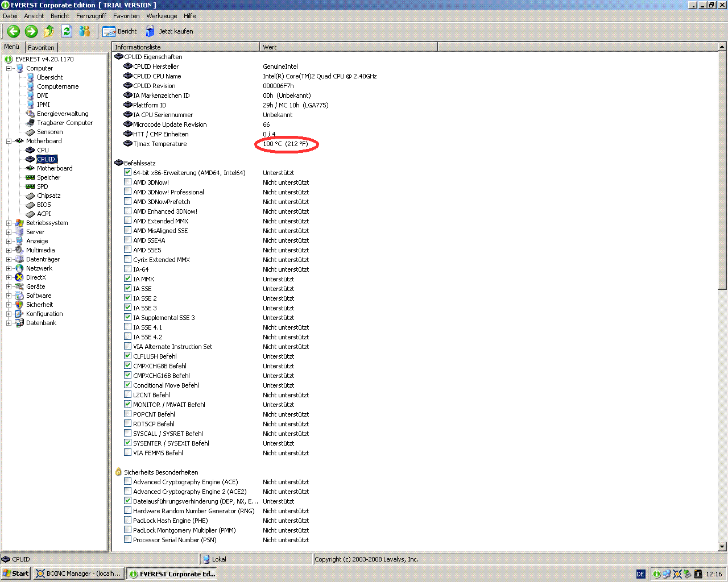Image resolution: width=728 pixels, height=582 pixels.
Task: Expand the Netzwerk tree node
Action: click(x=9, y=268)
